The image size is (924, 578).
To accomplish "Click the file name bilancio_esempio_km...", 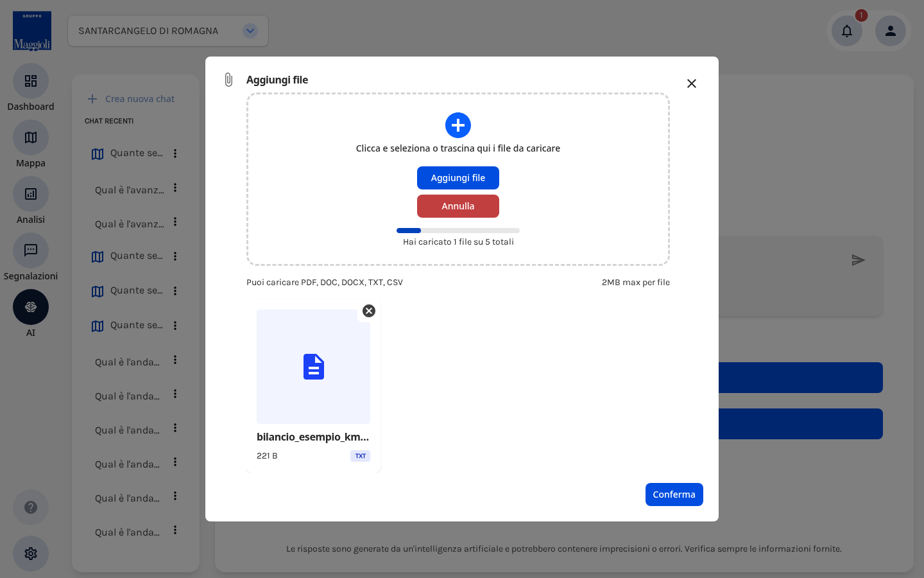I will click(313, 437).
